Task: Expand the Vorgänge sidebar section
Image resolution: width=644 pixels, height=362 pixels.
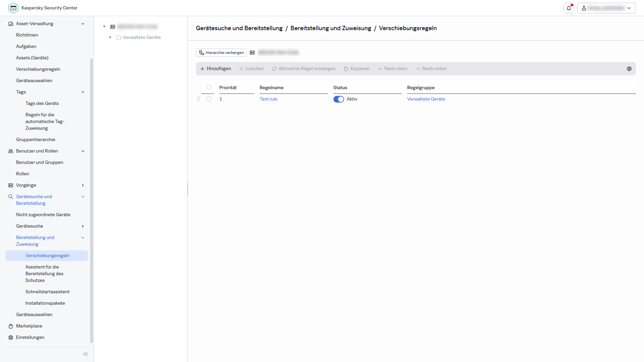Action: tap(83, 185)
